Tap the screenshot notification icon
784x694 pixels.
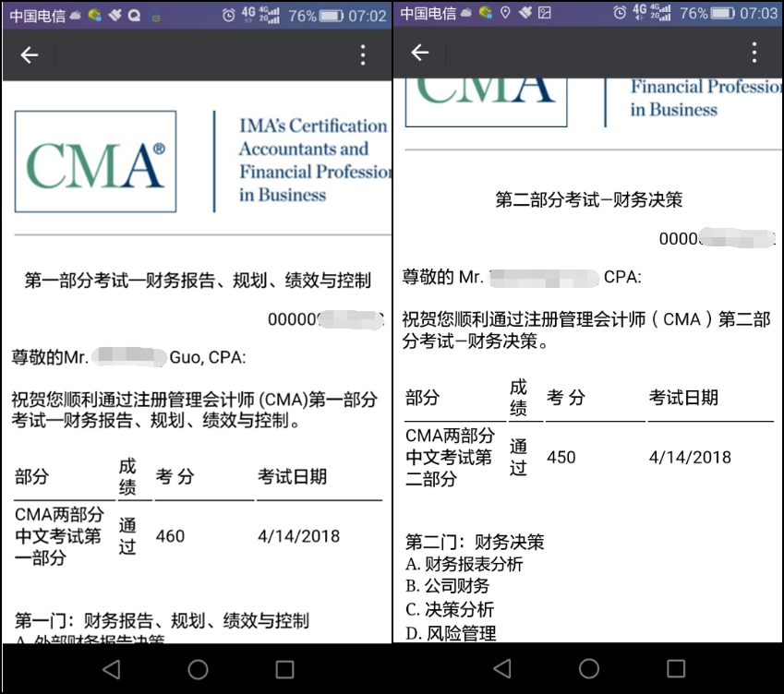point(545,13)
